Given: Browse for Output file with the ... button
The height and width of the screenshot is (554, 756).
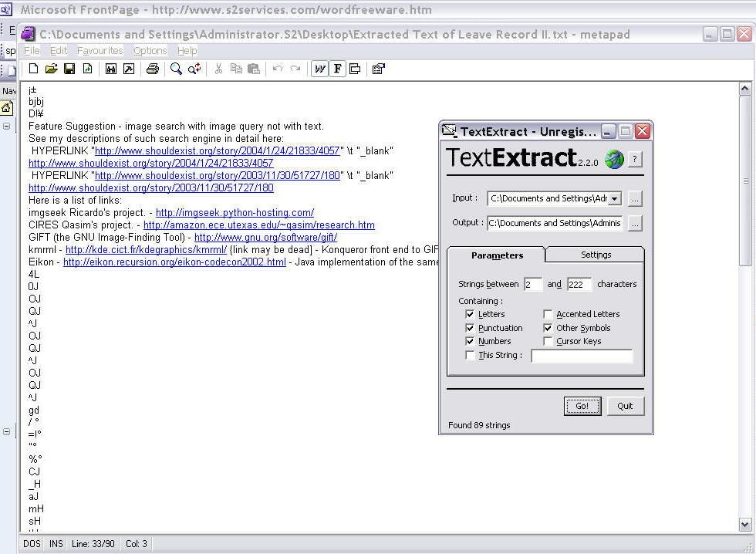Looking at the screenshot, I should 635,223.
